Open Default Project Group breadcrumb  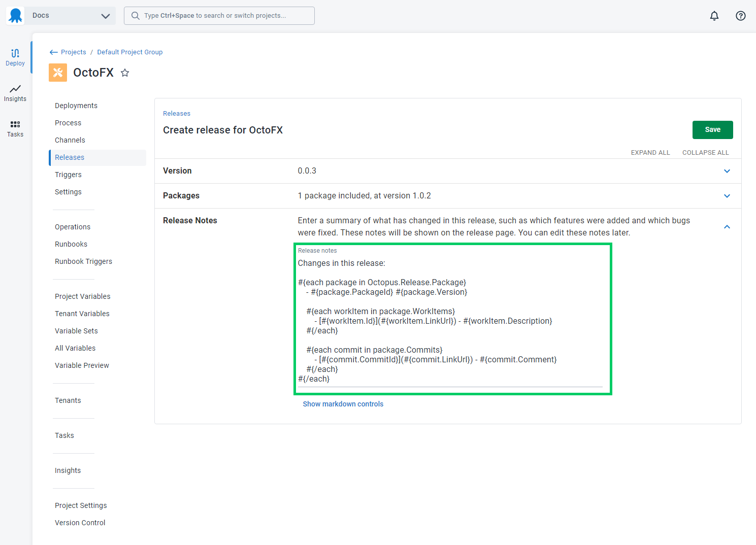[130, 52]
